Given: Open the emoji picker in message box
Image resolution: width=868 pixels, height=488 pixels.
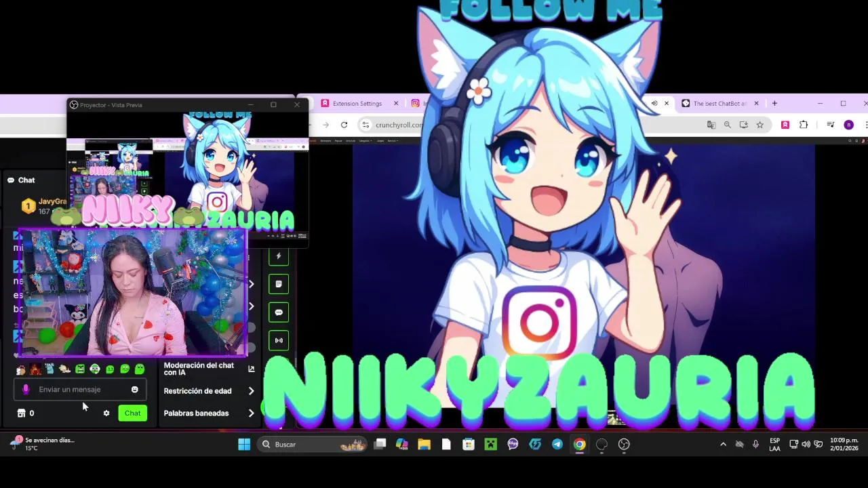Looking at the screenshot, I should click(134, 390).
